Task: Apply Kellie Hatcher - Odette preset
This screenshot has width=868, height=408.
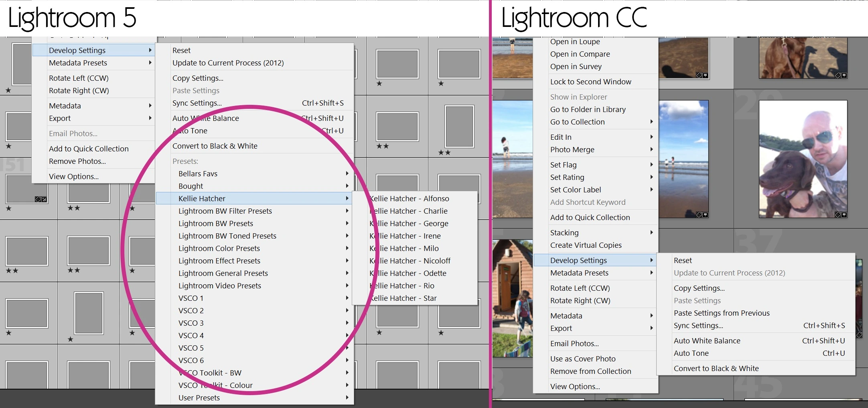Action: [x=415, y=273]
